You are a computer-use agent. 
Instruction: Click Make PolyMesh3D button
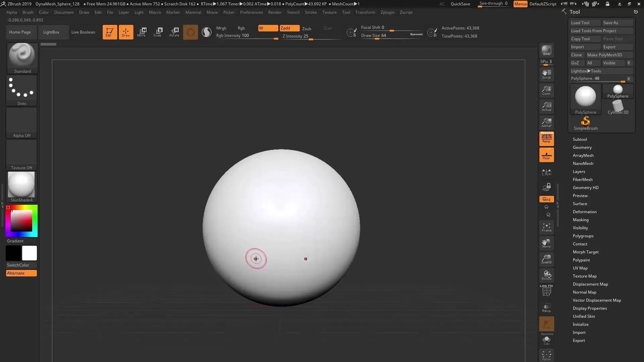point(609,55)
